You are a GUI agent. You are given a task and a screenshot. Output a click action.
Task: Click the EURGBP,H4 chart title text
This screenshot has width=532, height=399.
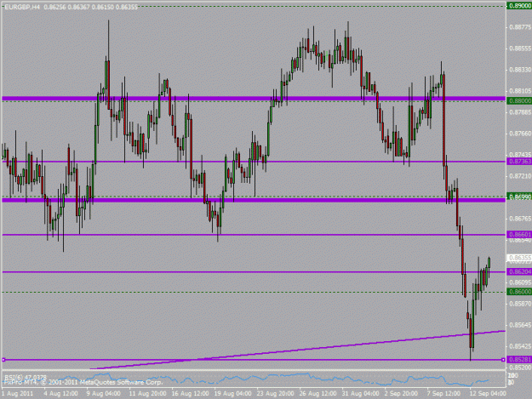tap(21, 7)
